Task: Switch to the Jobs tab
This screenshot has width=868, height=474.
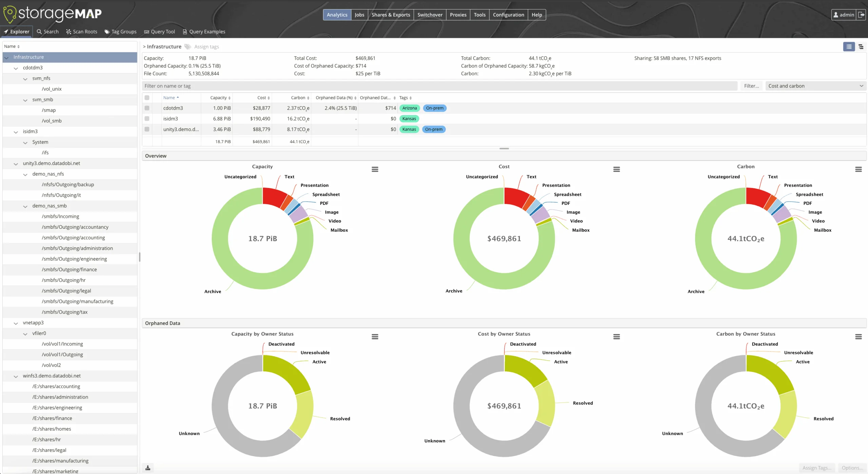Action: 359,15
